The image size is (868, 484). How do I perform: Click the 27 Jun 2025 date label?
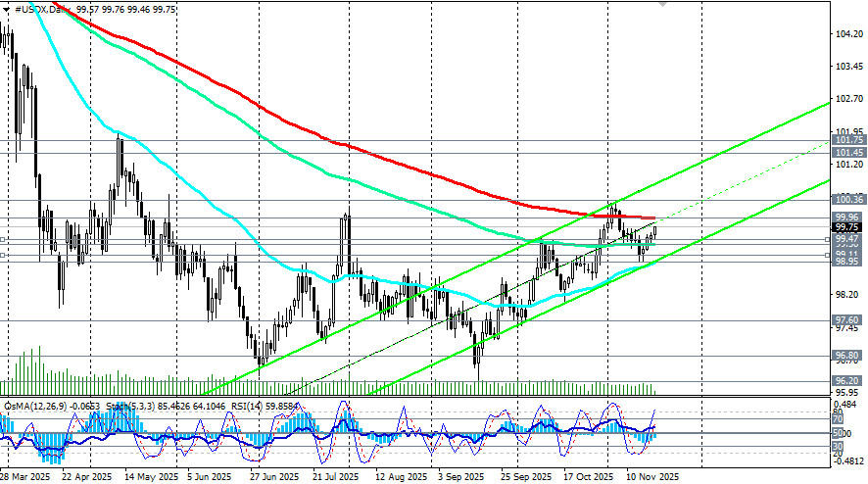(274, 477)
